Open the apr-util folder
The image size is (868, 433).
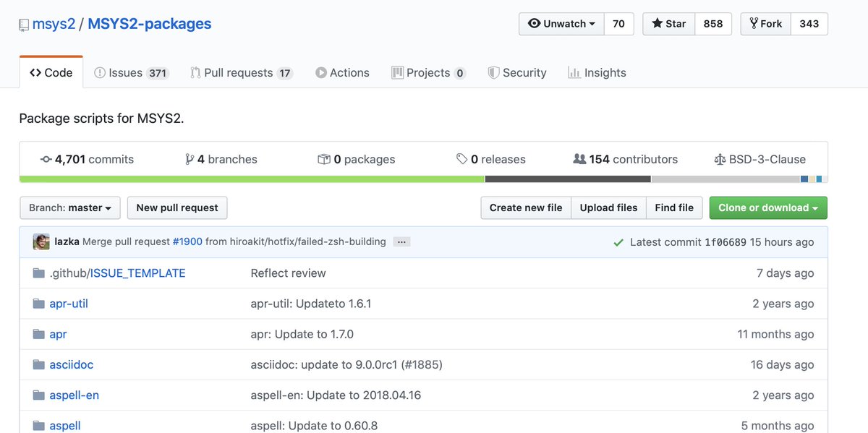(69, 304)
